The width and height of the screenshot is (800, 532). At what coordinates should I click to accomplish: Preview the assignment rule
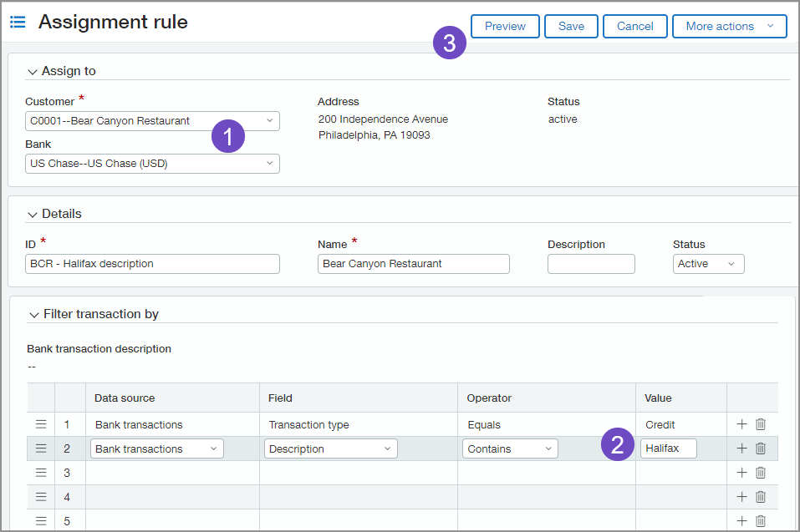point(505,26)
